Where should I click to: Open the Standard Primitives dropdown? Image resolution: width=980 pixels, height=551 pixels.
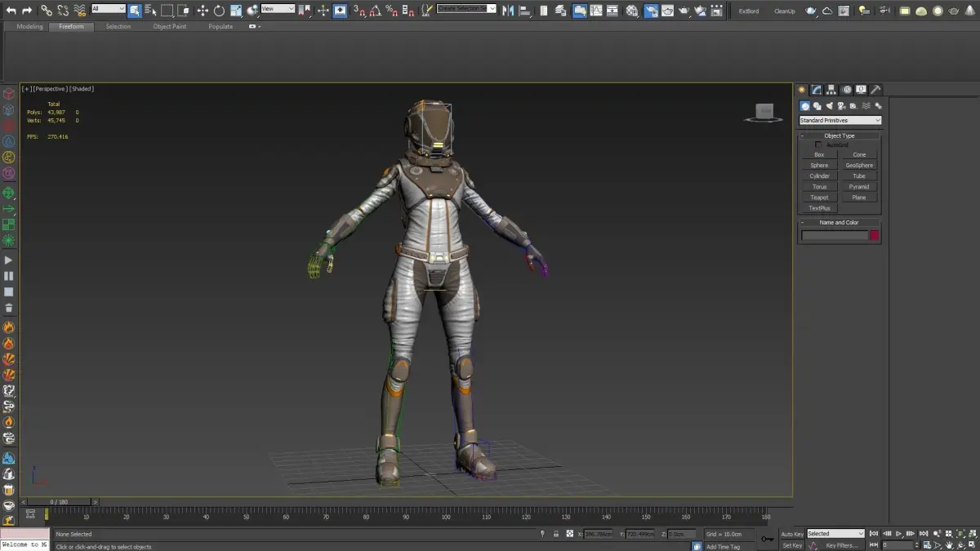pyautogui.click(x=840, y=121)
